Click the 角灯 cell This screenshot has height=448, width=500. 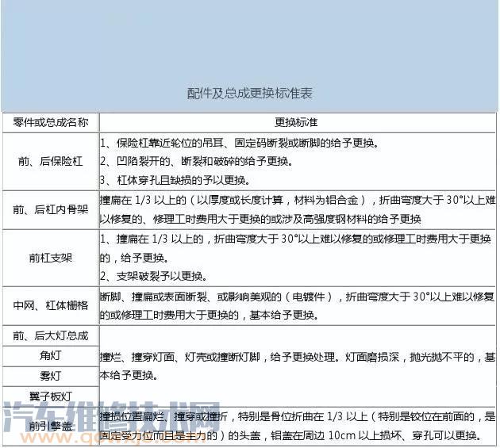tap(50, 355)
